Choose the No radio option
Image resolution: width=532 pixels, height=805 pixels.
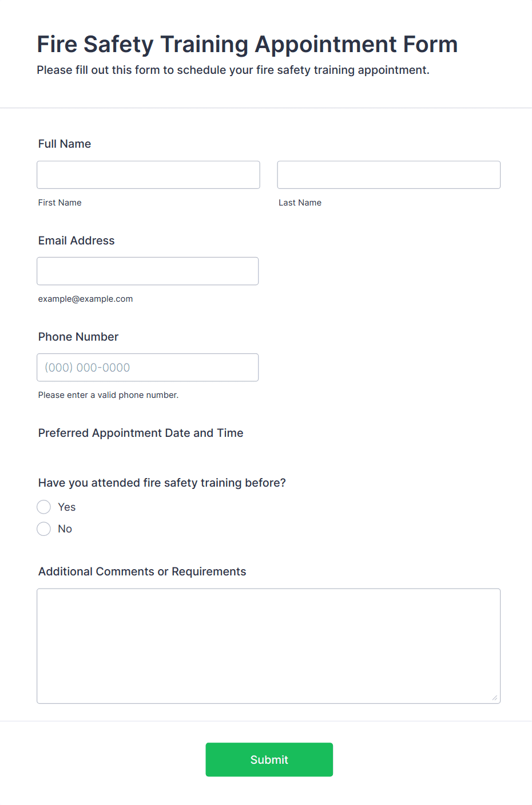[44, 528]
